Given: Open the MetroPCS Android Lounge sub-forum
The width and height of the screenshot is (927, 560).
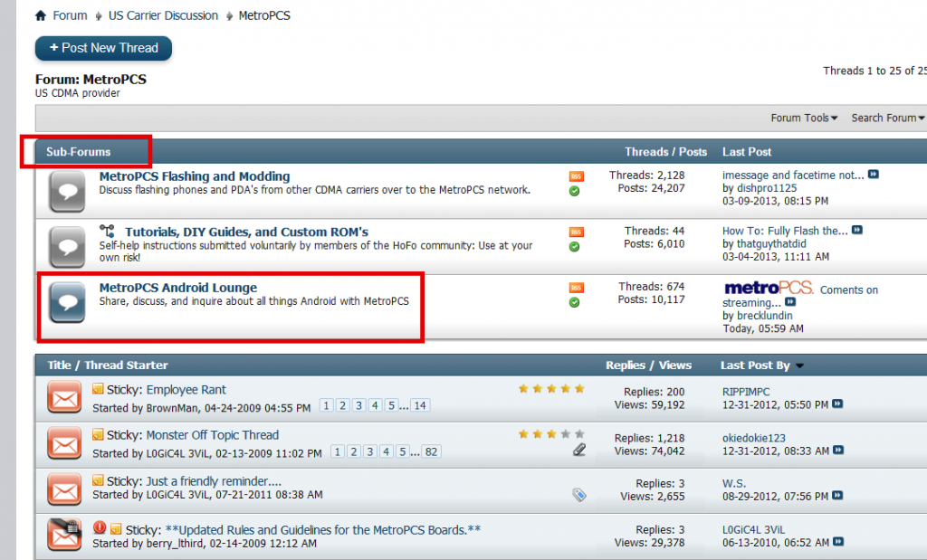Looking at the screenshot, I should click(178, 288).
